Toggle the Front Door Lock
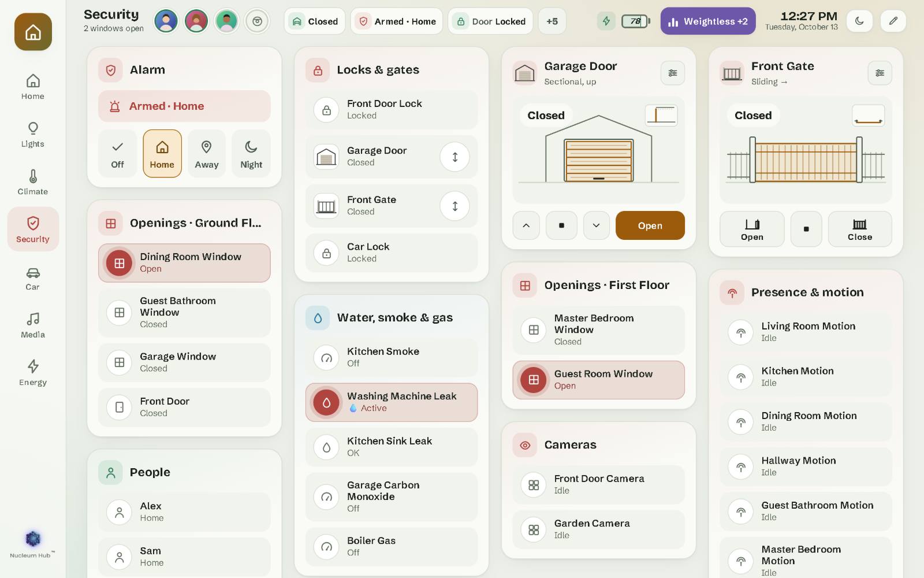Image resolution: width=924 pixels, height=578 pixels. coord(392,109)
